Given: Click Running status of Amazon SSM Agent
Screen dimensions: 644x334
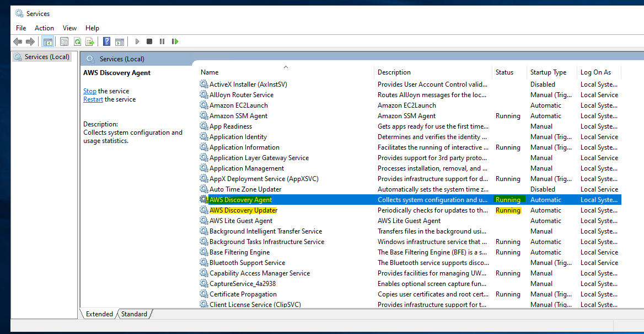Looking at the screenshot, I should tap(508, 116).
